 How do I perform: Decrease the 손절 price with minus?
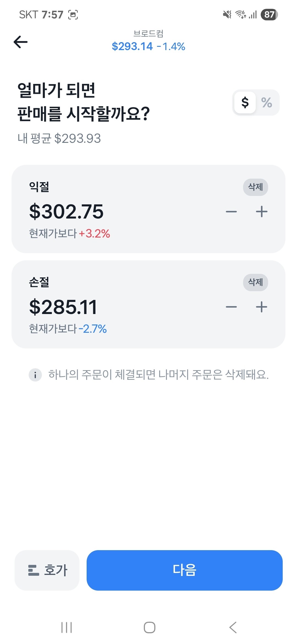point(231,307)
